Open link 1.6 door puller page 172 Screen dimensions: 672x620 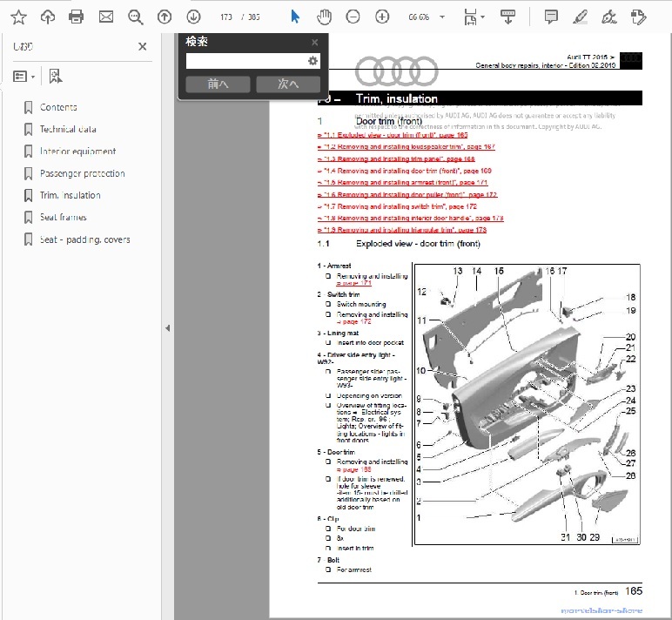[407, 195]
